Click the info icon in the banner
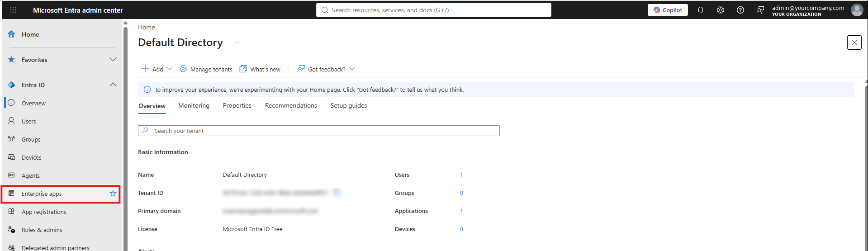Image resolution: width=868 pixels, height=251 pixels. tap(147, 90)
